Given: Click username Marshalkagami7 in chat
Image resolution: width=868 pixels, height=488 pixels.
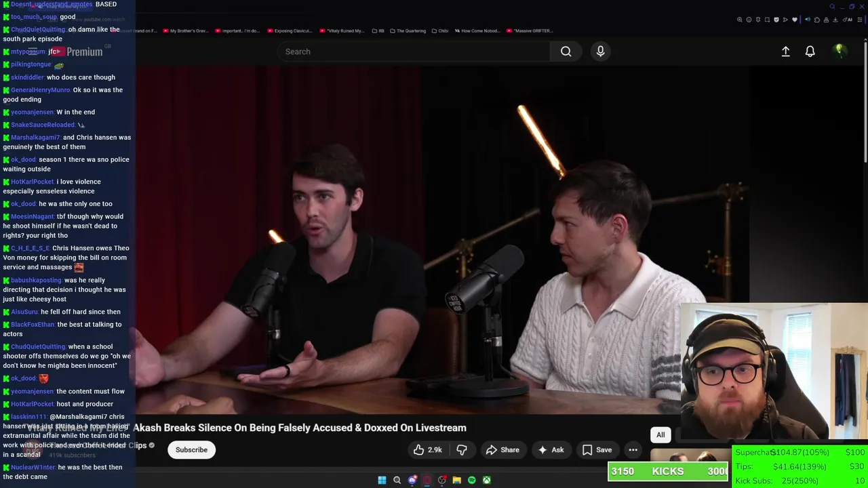Looking at the screenshot, I should (x=35, y=138).
